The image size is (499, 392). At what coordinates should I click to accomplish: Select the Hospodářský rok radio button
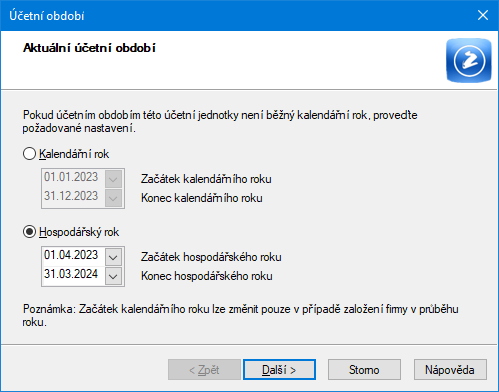pos(29,232)
